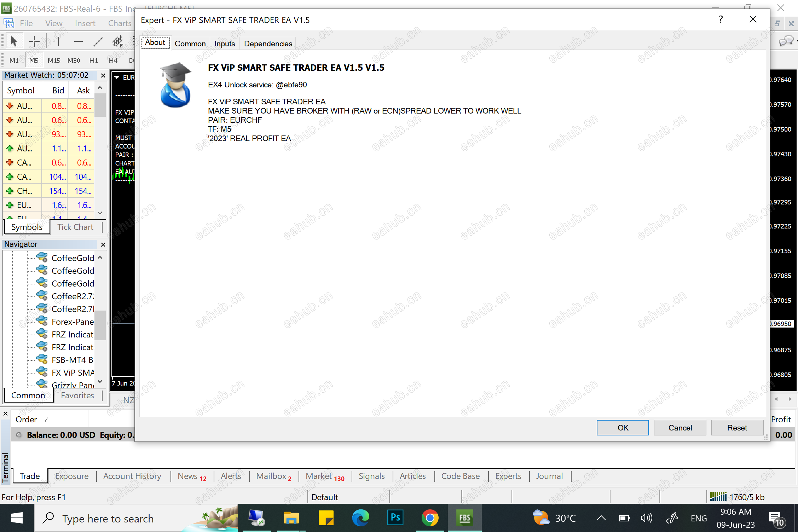Pick the horizontal line drawing tool
The width and height of the screenshot is (798, 532).
coord(79,41)
